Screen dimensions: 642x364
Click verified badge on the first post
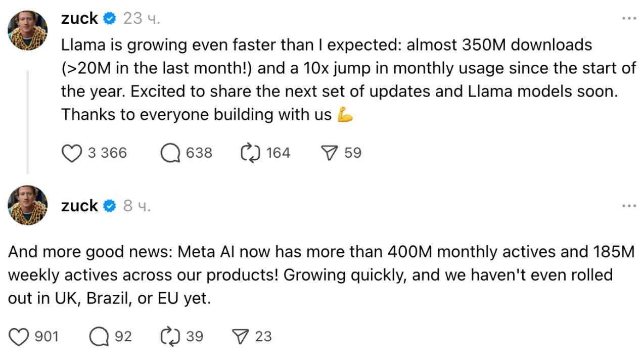coord(110,19)
